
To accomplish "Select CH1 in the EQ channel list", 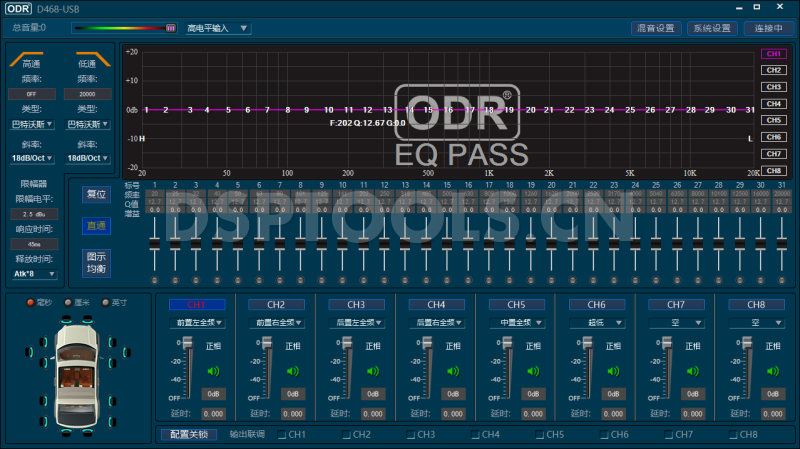I will tap(773, 54).
